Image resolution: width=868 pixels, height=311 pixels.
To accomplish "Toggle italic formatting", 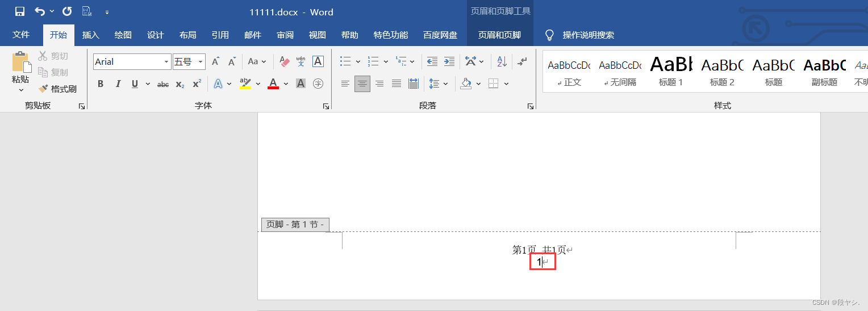I will [x=118, y=84].
